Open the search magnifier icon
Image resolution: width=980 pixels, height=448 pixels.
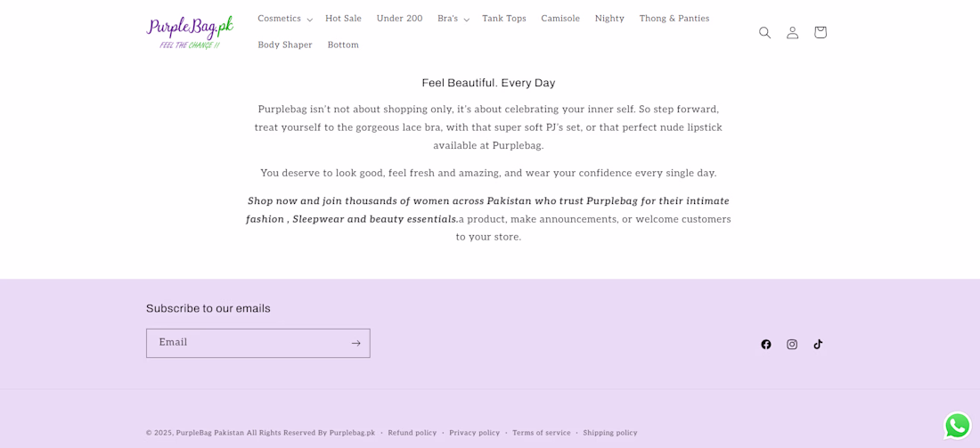[764, 32]
